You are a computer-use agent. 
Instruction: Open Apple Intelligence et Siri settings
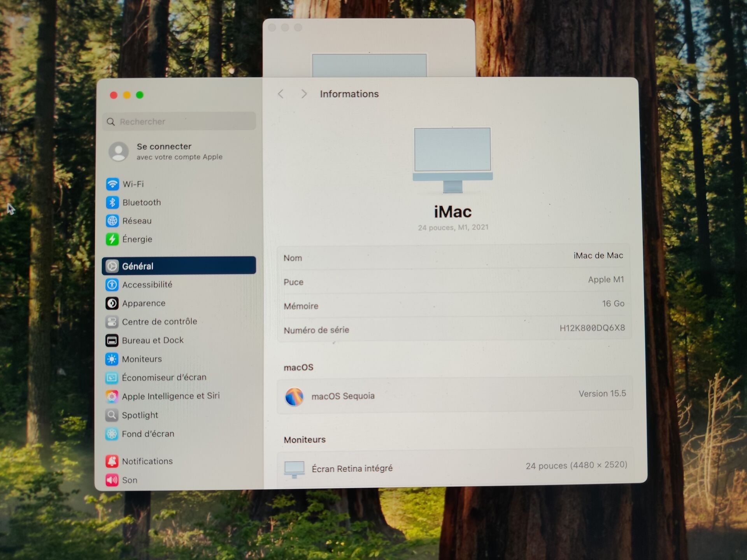pos(163,396)
